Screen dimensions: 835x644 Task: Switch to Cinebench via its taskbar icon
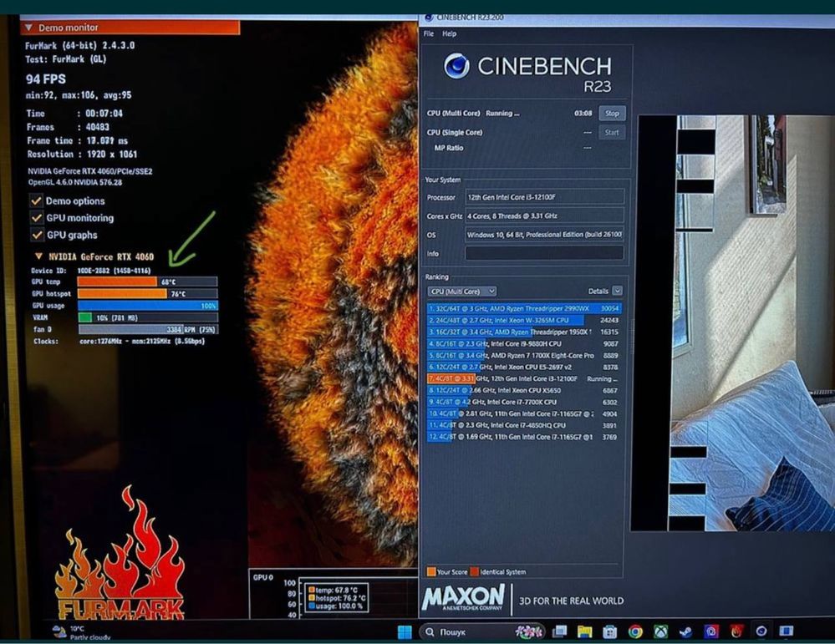click(761, 631)
